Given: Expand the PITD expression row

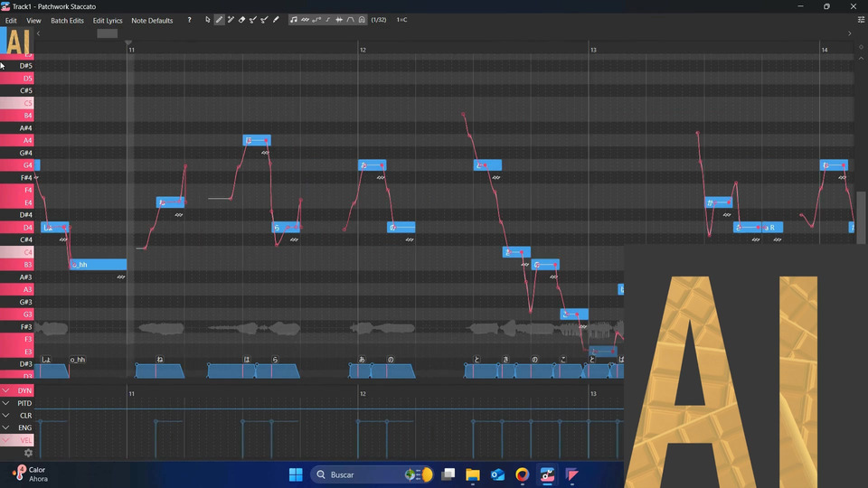Looking at the screenshot, I should pyautogui.click(x=6, y=403).
